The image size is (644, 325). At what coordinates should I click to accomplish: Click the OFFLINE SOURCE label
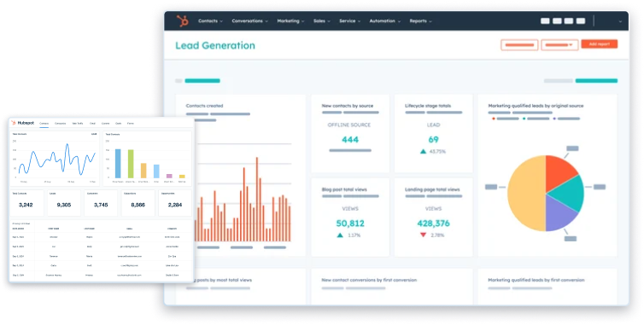(349, 125)
